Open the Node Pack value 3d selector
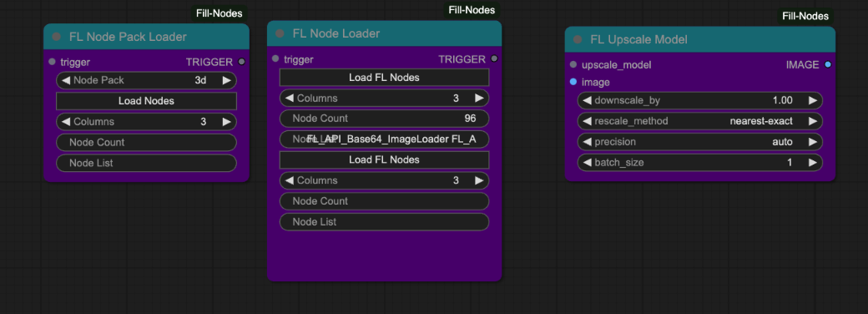 tap(147, 80)
